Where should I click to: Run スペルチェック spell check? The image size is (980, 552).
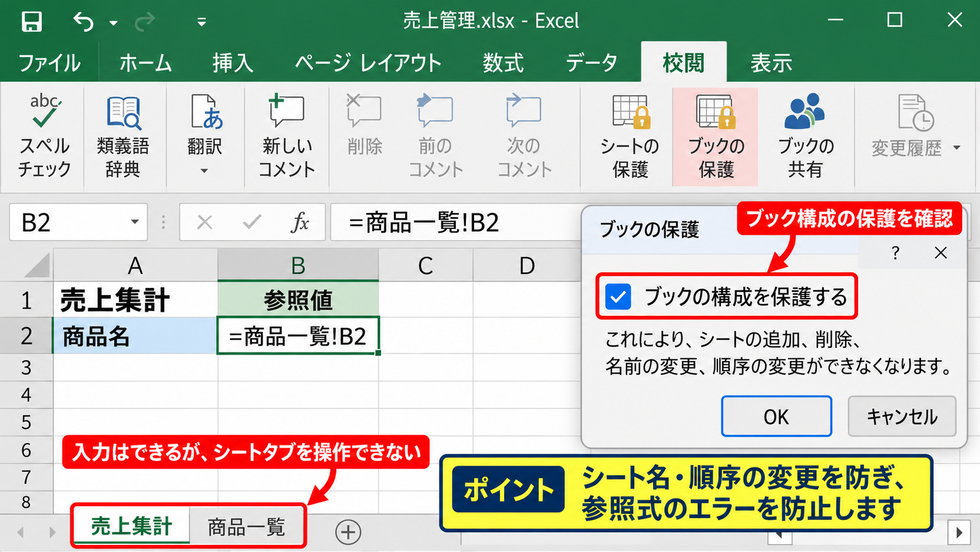coord(45,137)
